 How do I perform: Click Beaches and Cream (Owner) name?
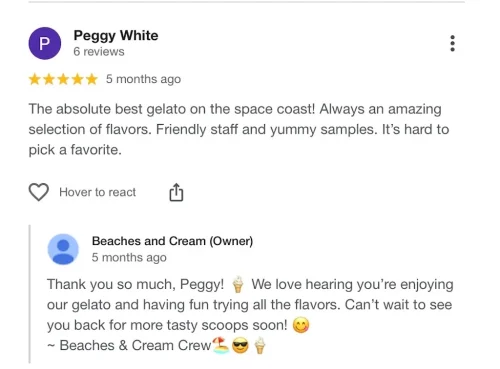172,241
